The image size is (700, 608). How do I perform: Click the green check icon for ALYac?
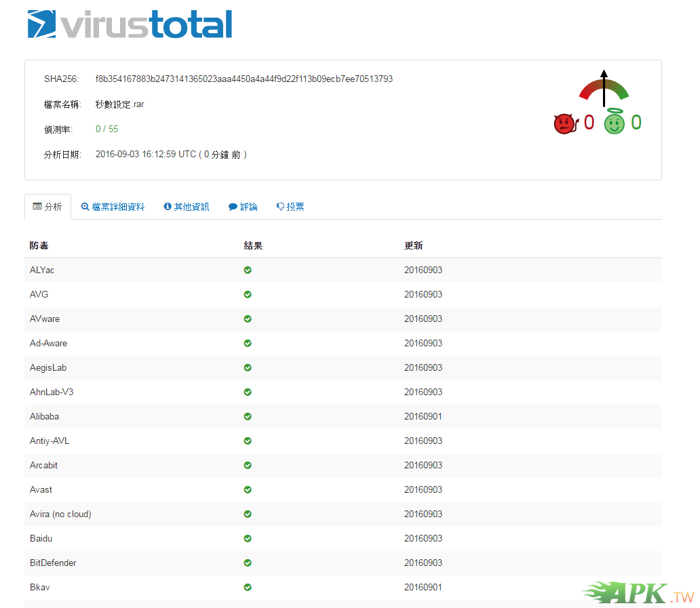(248, 270)
